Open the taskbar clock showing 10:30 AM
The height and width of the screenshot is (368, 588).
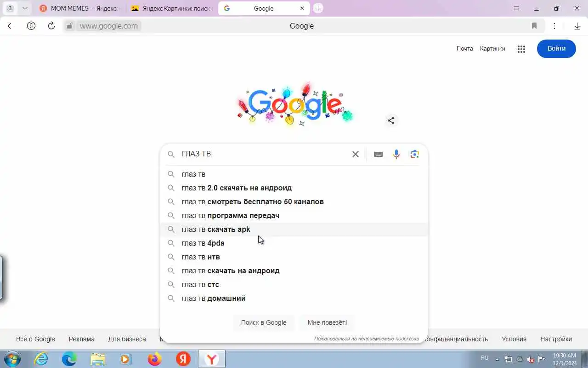pos(565,359)
